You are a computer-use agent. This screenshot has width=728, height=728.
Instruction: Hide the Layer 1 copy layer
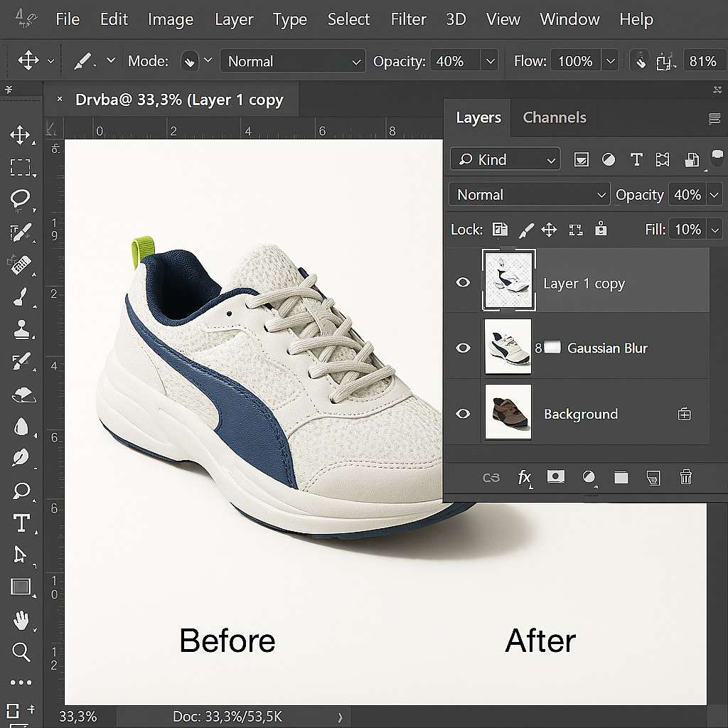(463, 283)
